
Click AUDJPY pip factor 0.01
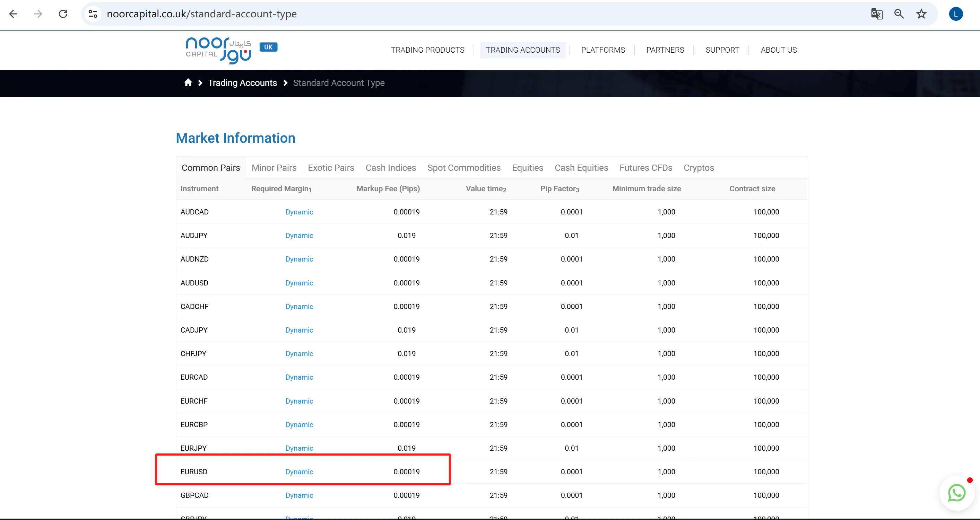[x=571, y=235]
